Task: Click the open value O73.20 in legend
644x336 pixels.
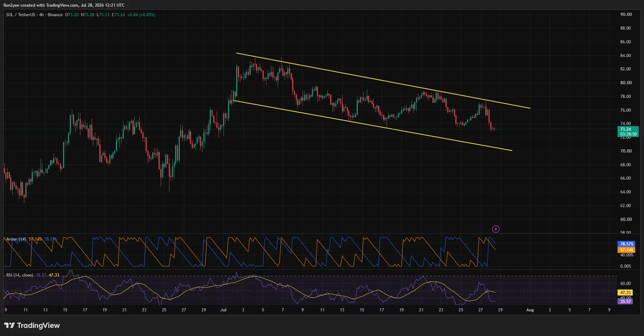Action: coord(72,15)
